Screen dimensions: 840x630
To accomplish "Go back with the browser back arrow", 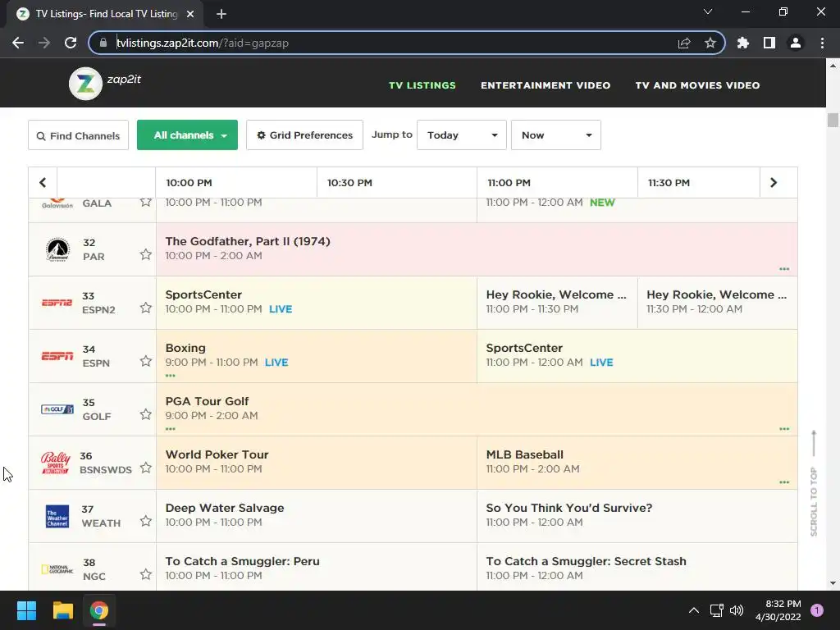I will pos(18,43).
